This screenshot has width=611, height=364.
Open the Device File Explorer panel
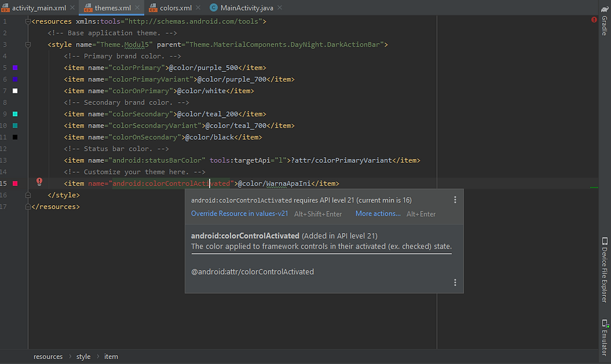(604, 270)
